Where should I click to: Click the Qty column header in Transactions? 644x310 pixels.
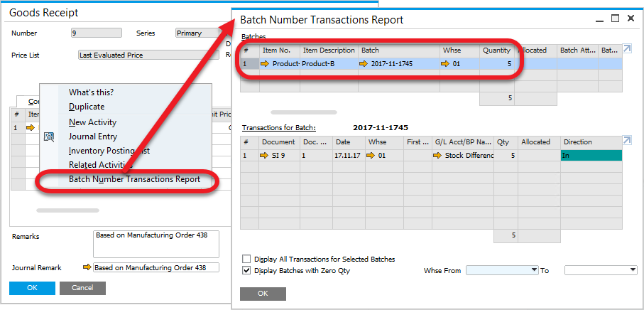(x=506, y=142)
